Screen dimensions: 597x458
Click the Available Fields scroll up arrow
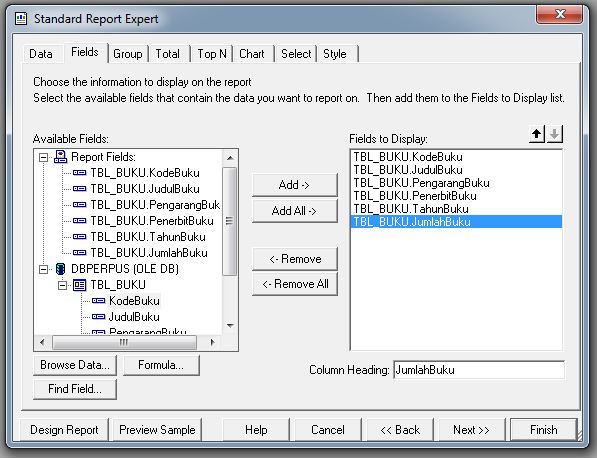230,158
